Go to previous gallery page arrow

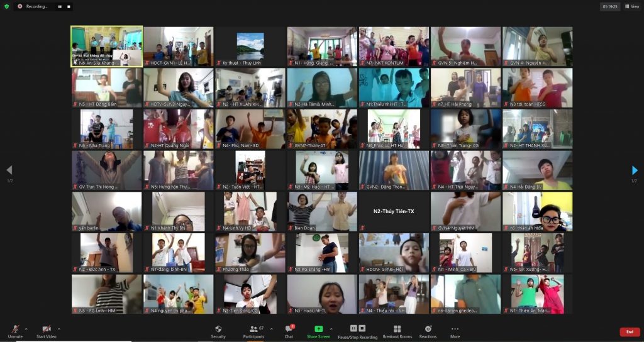pyautogui.click(x=9, y=170)
